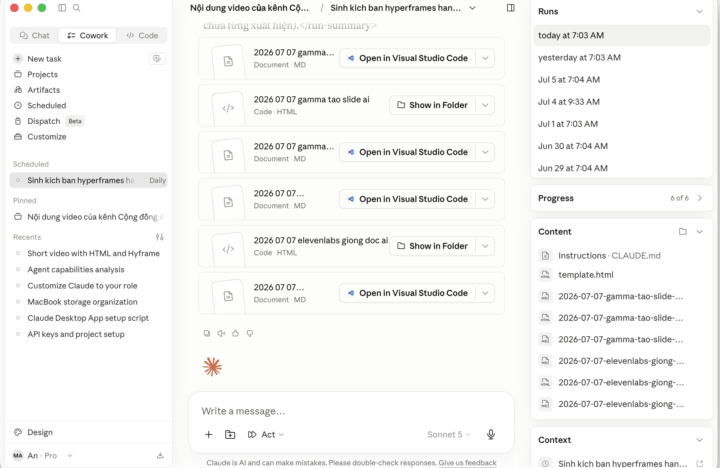Switch to the Chat tab
The width and height of the screenshot is (720, 468).
tap(35, 35)
